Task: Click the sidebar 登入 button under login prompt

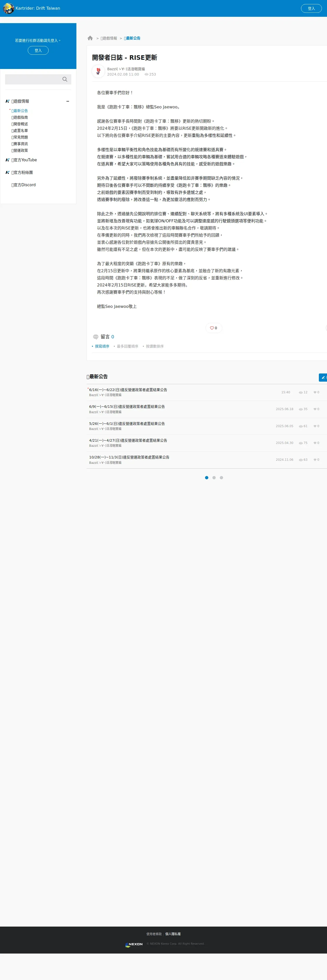Action: (38, 50)
